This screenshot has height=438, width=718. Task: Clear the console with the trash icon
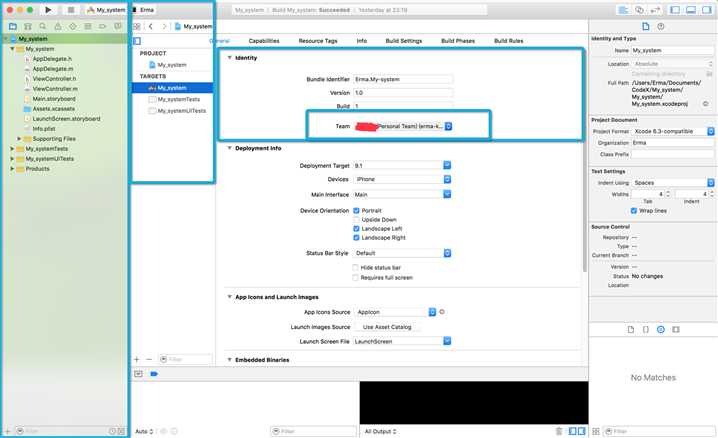pos(559,431)
